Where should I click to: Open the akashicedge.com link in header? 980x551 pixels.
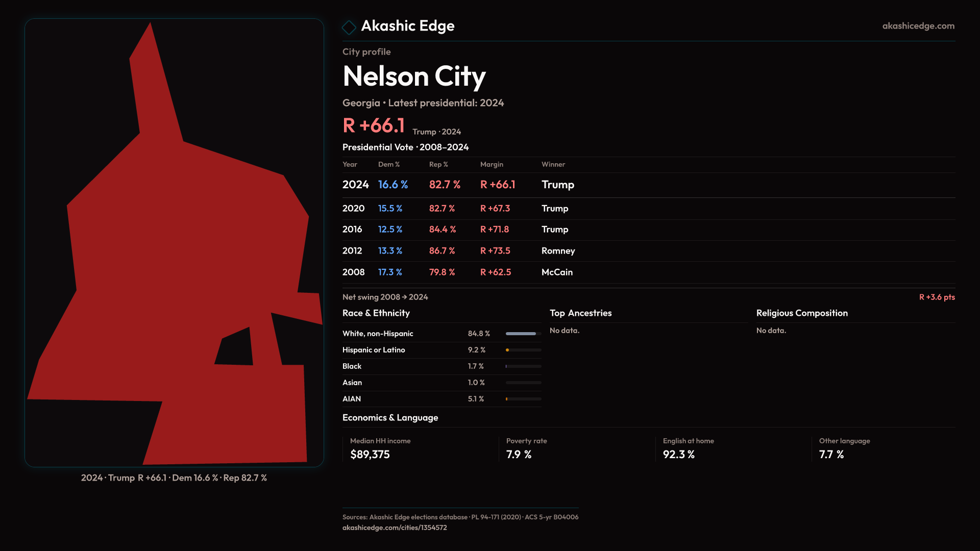[918, 26]
